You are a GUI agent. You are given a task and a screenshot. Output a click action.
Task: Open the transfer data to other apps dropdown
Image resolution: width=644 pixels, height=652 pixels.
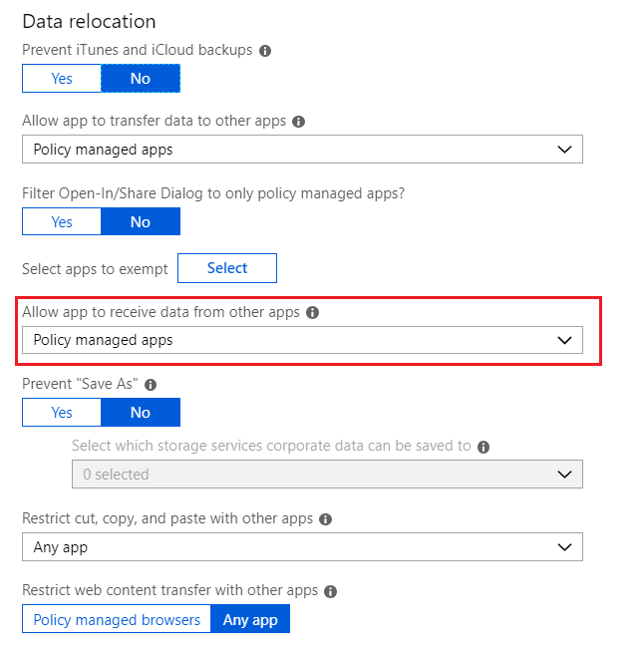click(x=302, y=150)
